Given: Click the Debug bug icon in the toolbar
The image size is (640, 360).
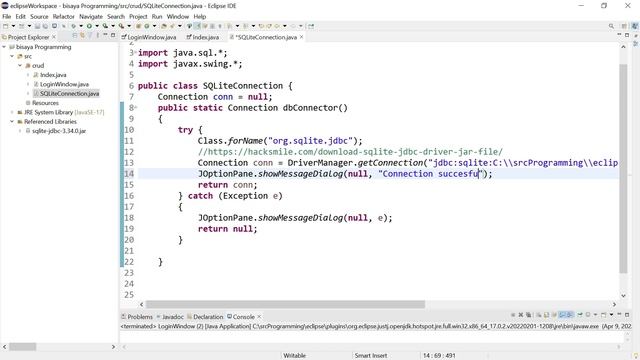Looking at the screenshot, I should (x=73, y=26).
